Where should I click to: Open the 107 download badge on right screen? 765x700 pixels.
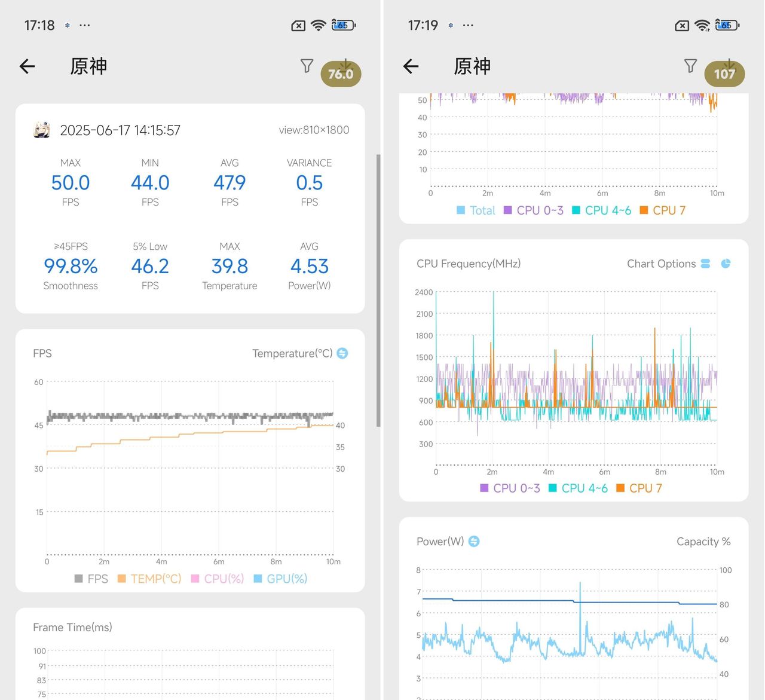click(724, 73)
